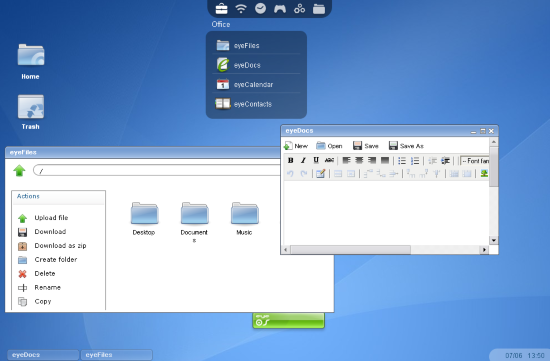Select the Desktop folder in eyeFiles

[144, 219]
